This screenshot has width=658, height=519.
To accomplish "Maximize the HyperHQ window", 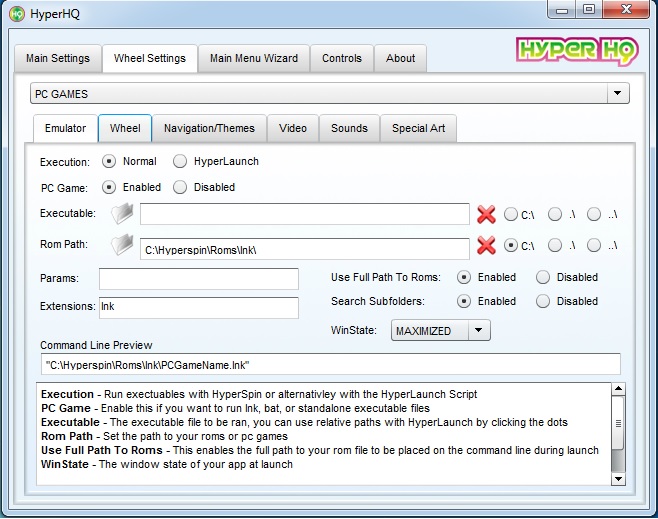I will click(x=589, y=10).
